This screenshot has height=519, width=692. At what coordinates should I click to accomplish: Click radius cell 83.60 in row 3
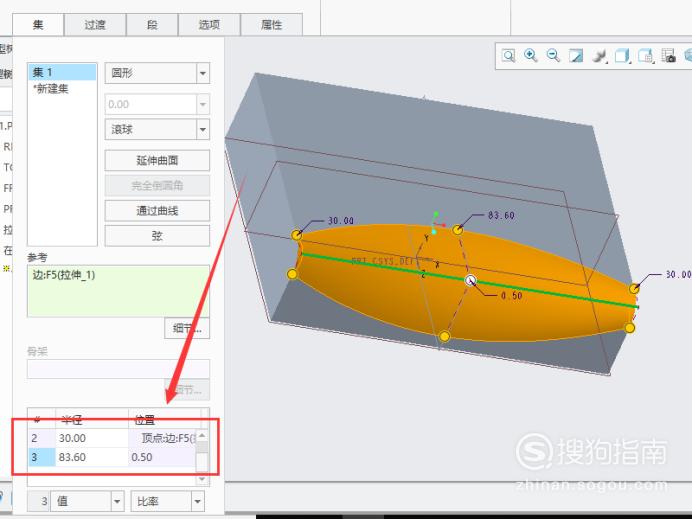coord(92,457)
